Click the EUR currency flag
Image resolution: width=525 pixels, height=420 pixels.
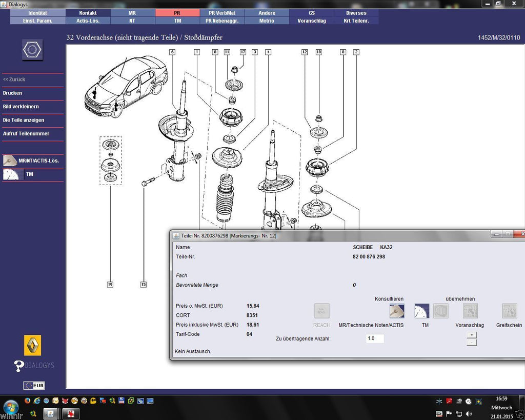[34, 385]
